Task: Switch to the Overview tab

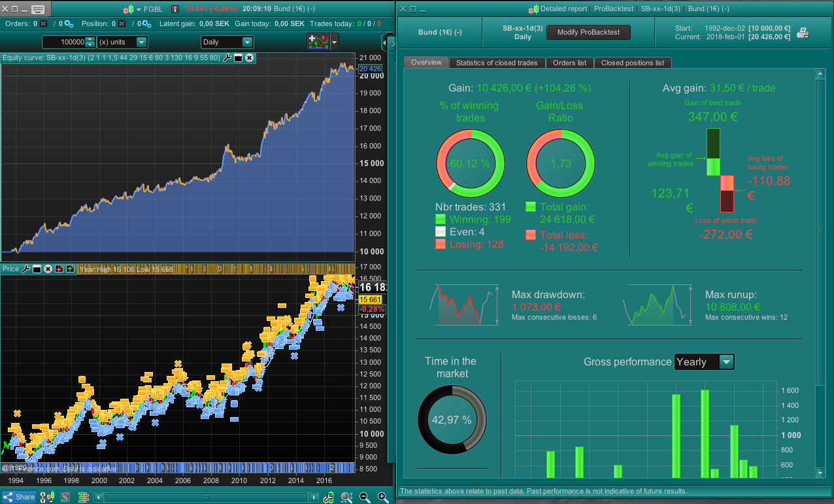Action: point(426,62)
